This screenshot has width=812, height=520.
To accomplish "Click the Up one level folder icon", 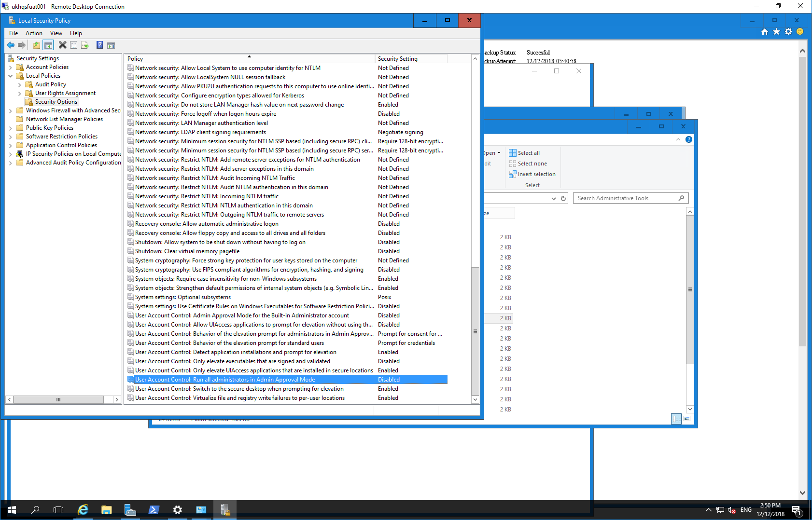I will (x=37, y=45).
